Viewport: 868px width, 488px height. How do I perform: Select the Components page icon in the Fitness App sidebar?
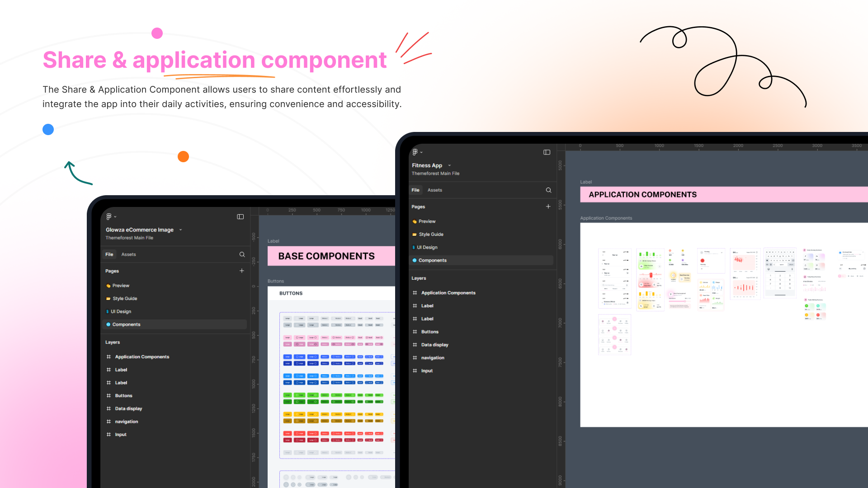415,260
